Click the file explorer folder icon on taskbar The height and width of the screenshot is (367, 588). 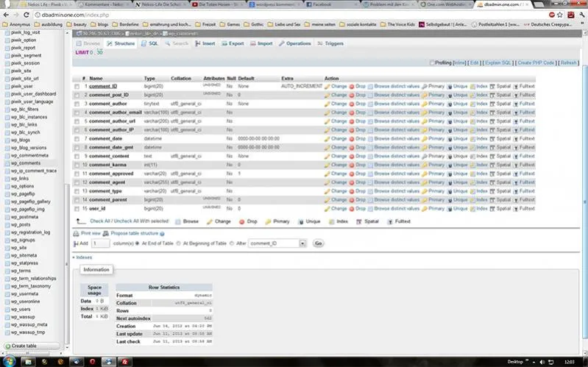tap(28, 362)
